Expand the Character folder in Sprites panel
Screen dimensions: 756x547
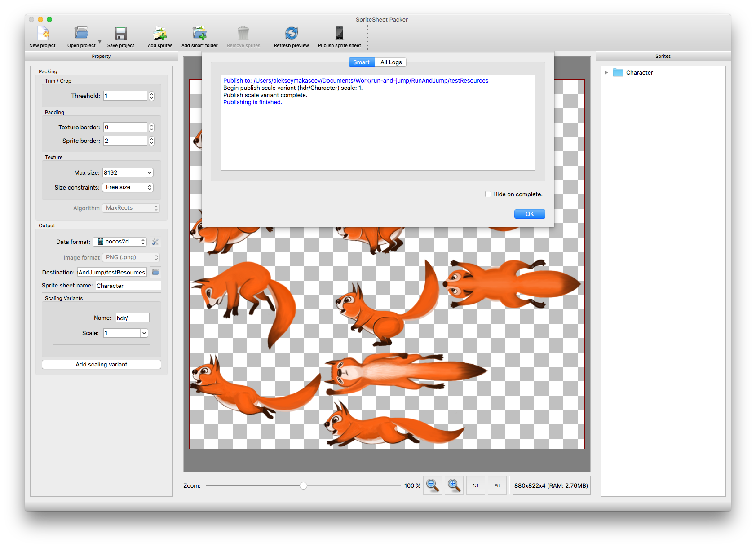point(606,72)
